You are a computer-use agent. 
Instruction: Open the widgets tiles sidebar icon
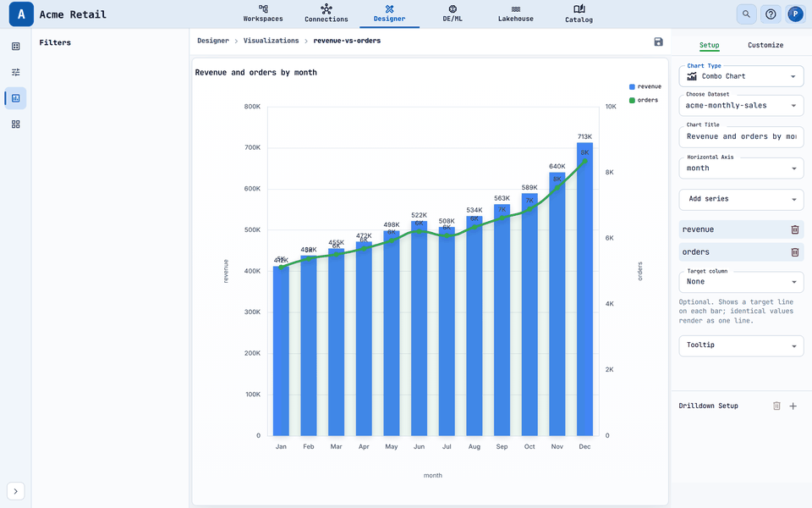(x=15, y=124)
